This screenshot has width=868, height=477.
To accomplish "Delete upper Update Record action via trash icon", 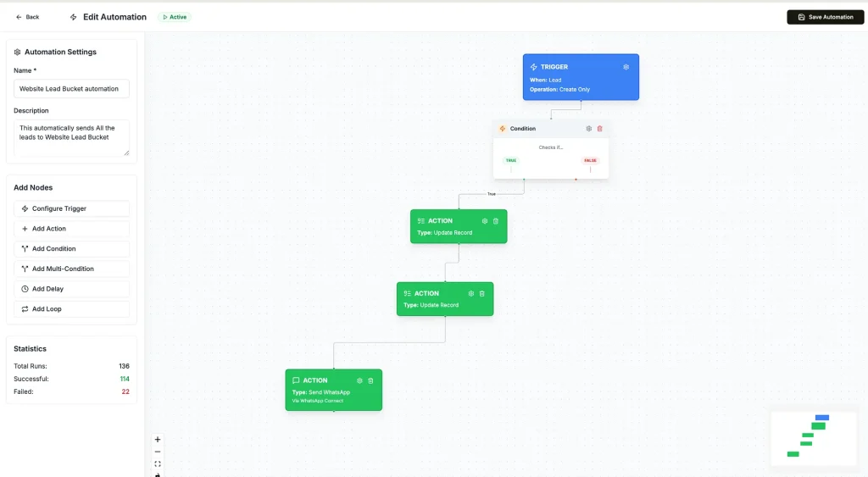I will 496,221.
